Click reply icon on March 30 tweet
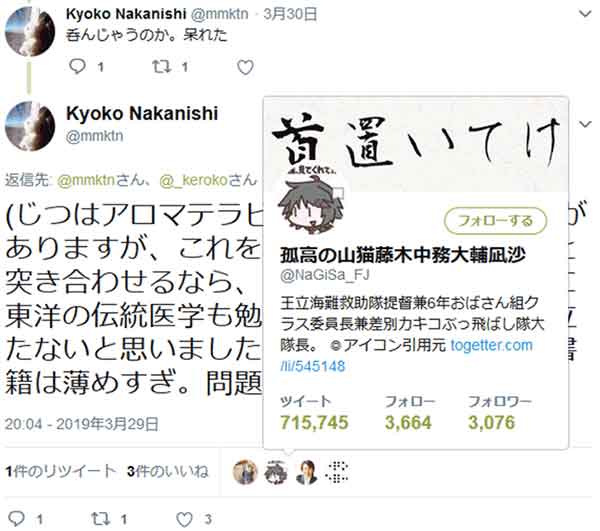Viewport: 600px width, 531px height. [77, 67]
